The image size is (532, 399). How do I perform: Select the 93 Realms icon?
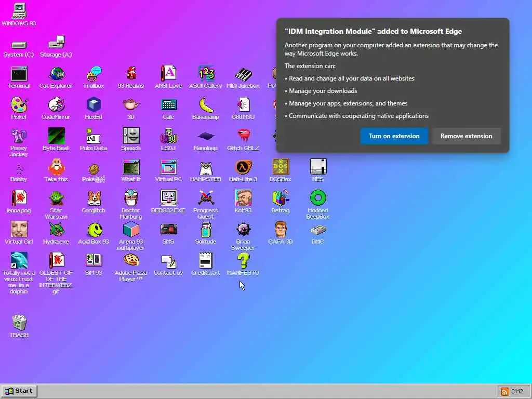tap(131, 74)
